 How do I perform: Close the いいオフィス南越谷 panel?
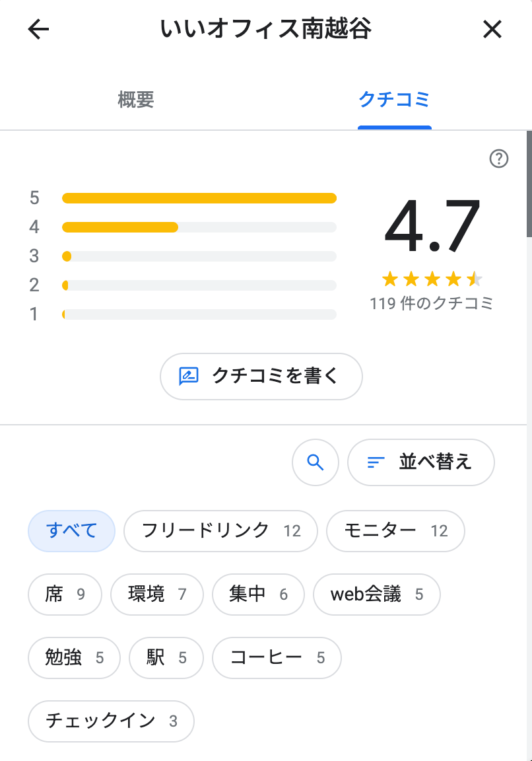492,30
